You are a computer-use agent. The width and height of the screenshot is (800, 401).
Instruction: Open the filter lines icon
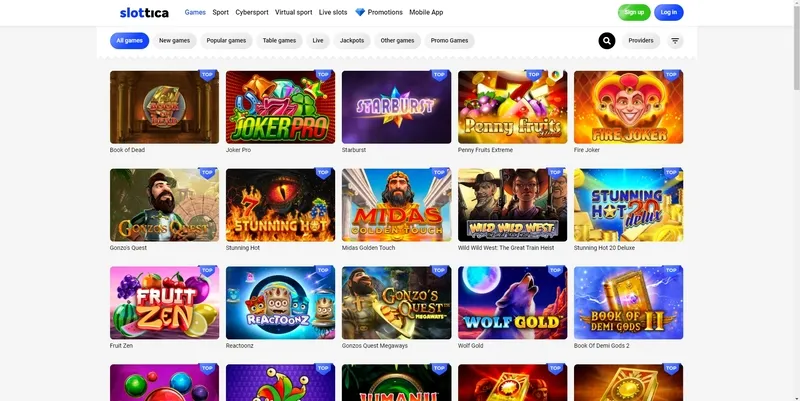675,41
